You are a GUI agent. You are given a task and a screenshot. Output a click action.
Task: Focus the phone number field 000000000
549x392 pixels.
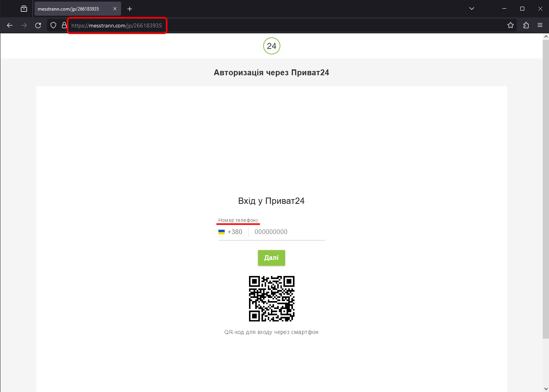click(289, 232)
